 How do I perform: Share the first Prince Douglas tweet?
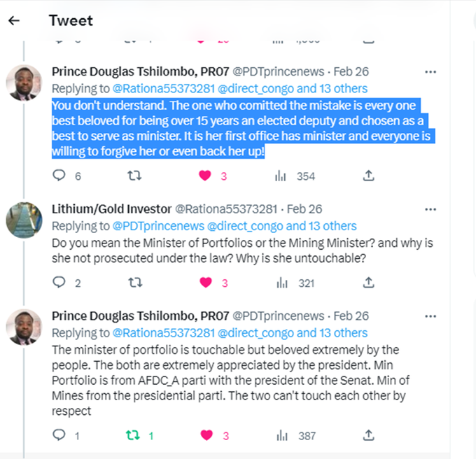pyautogui.click(x=369, y=176)
